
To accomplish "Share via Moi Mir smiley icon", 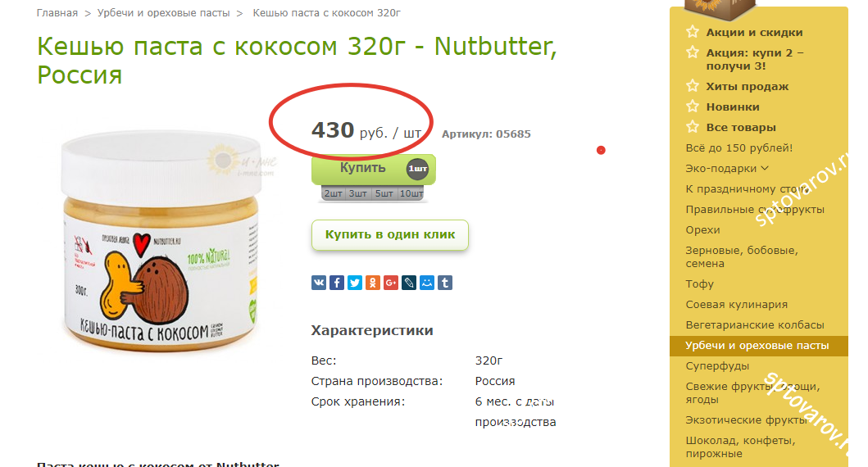I will coord(427,283).
